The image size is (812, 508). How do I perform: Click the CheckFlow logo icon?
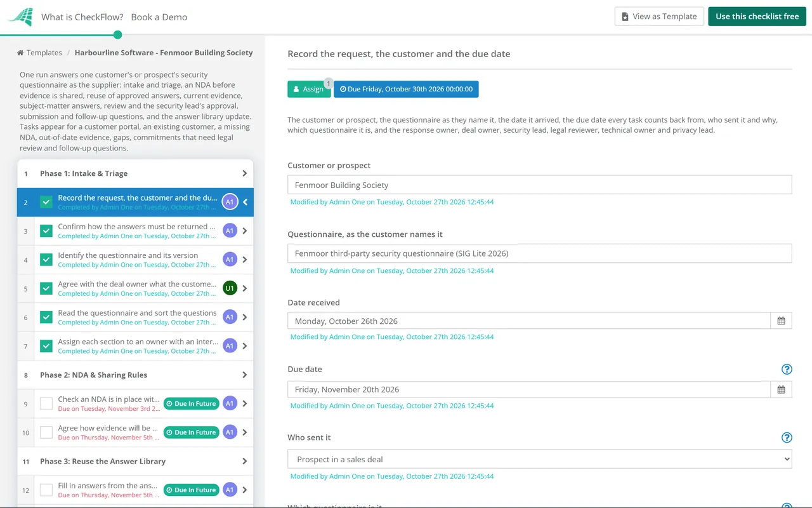pos(20,17)
